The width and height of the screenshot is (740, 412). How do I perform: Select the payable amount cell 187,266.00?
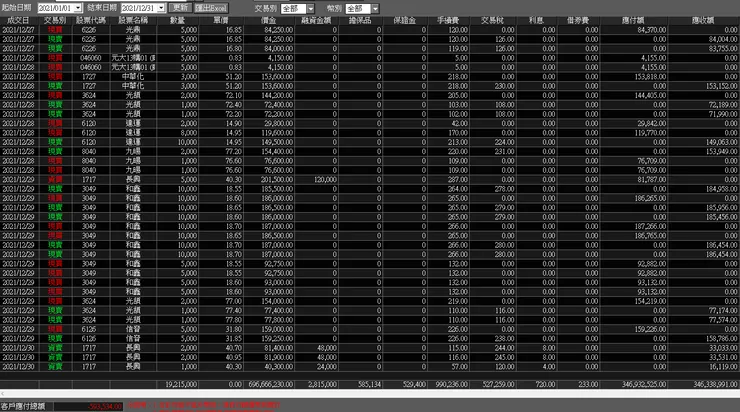click(x=634, y=226)
